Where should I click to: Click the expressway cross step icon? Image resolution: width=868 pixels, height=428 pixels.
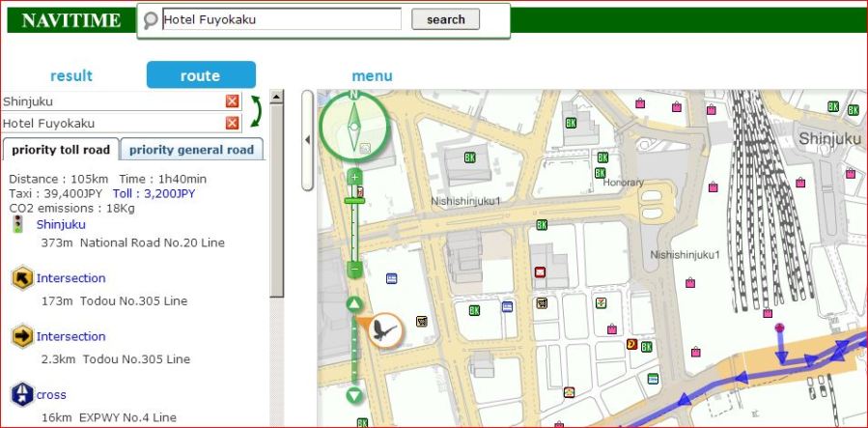(x=21, y=394)
